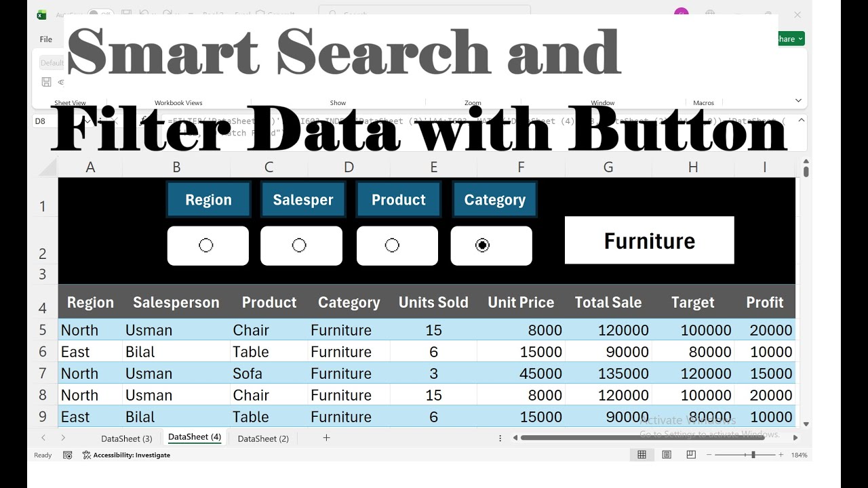This screenshot has width=868, height=488.
Task: Click the Category button
Action: coord(495,199)
